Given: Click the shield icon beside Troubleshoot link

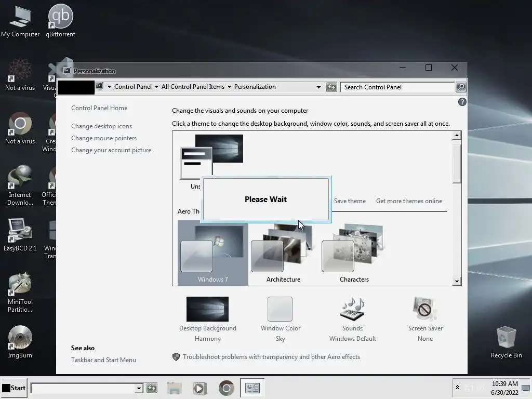Looking at the screenshot, I should (176, 356).
